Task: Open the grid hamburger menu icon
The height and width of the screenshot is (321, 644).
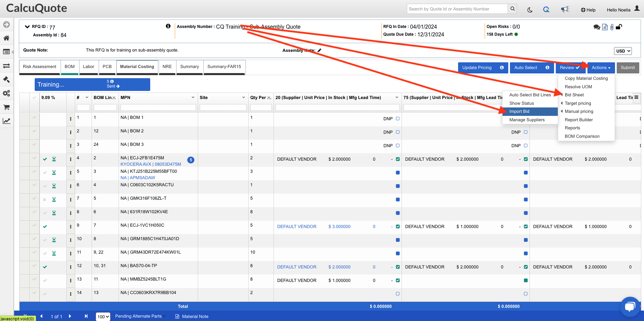Action: [x=636, y=97]
